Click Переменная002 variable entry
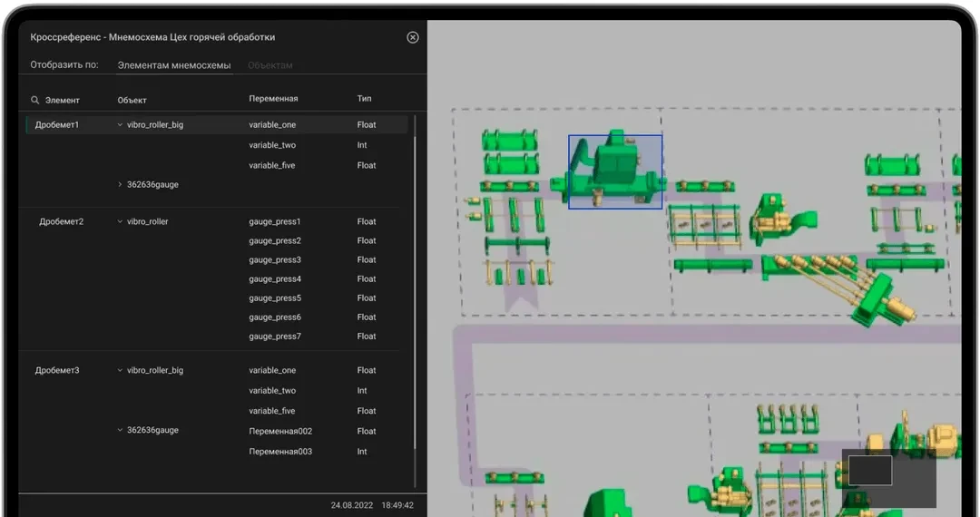Screen dimensions: 980x517 click(x=280, y=432)
